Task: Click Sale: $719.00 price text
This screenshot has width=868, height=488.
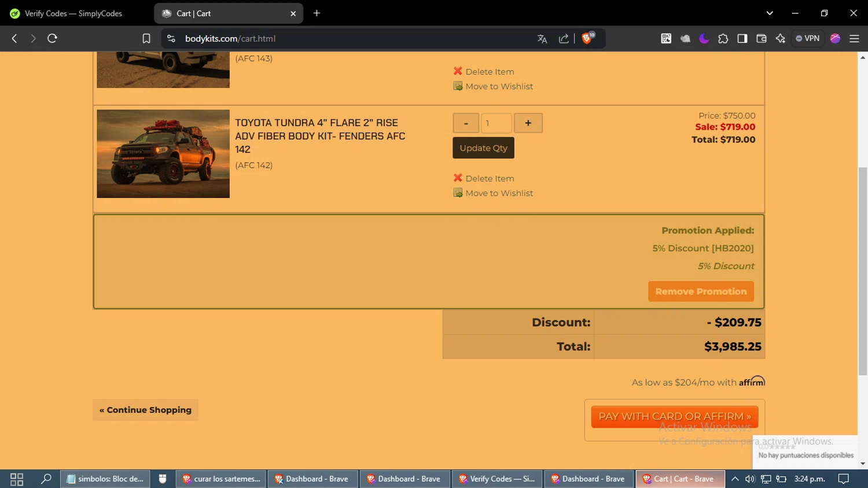Action: pyautogui.click(x=725, y=127)
